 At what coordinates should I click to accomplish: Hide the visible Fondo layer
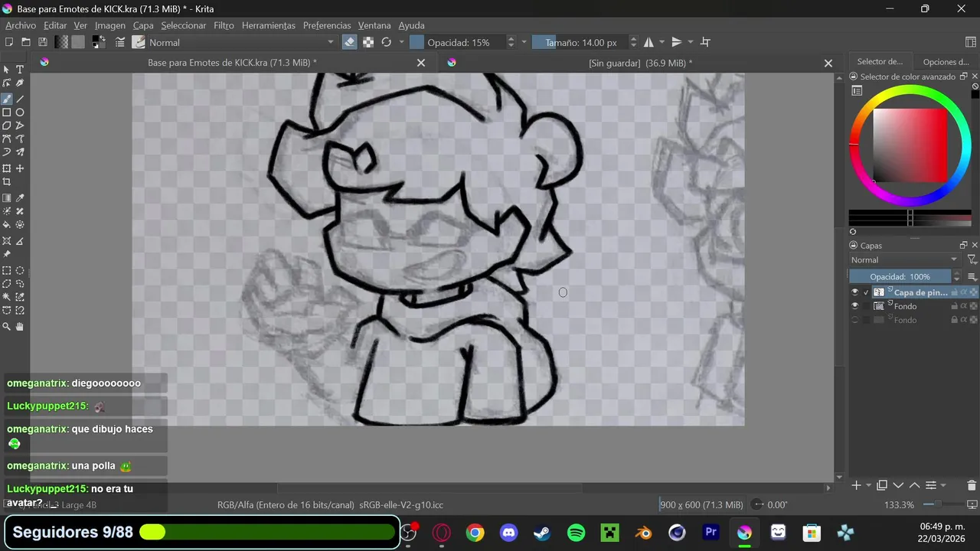(855, 306)
